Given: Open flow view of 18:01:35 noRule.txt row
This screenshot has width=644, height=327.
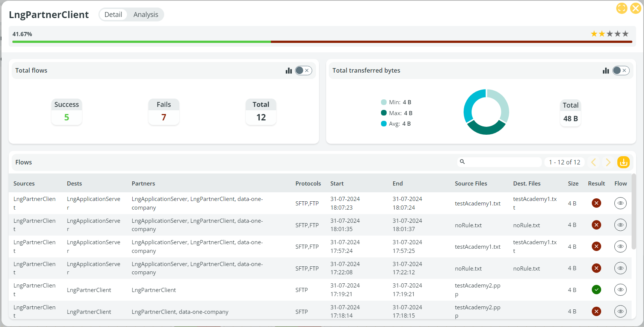Looking at the screenshot, I should (x=620, y=225).
